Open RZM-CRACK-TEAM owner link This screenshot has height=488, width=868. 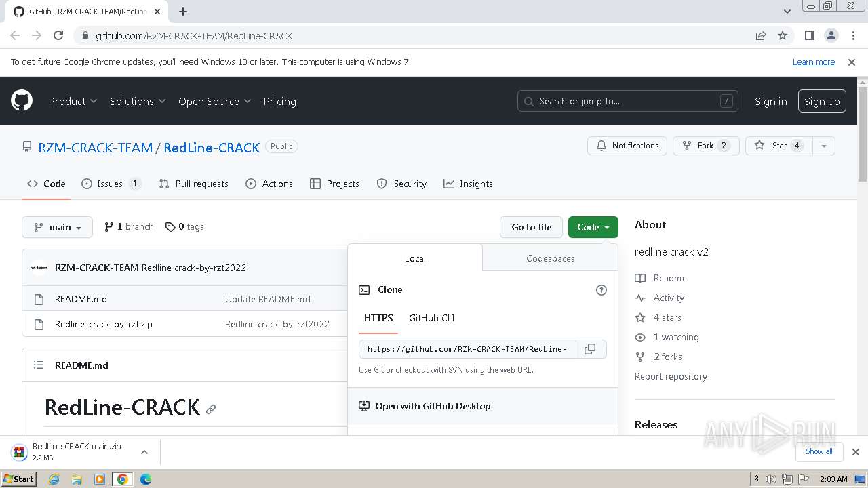(x=95, y=147)
